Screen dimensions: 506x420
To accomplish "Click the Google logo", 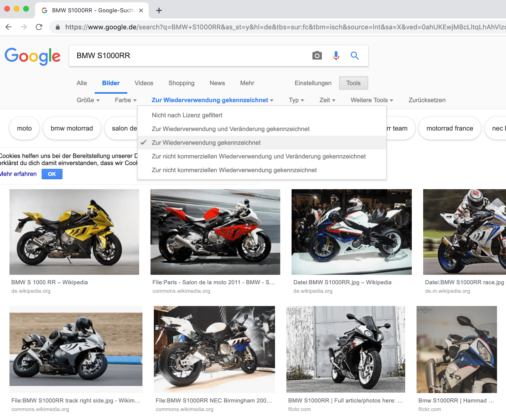I will (32, 56).
